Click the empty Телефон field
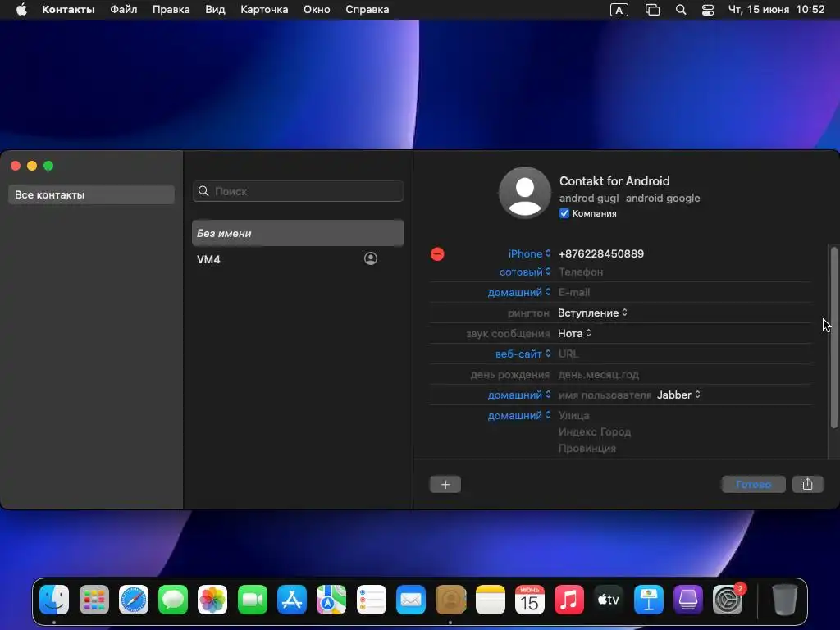This screenshot has width=840, height=630. click(581, 272)
